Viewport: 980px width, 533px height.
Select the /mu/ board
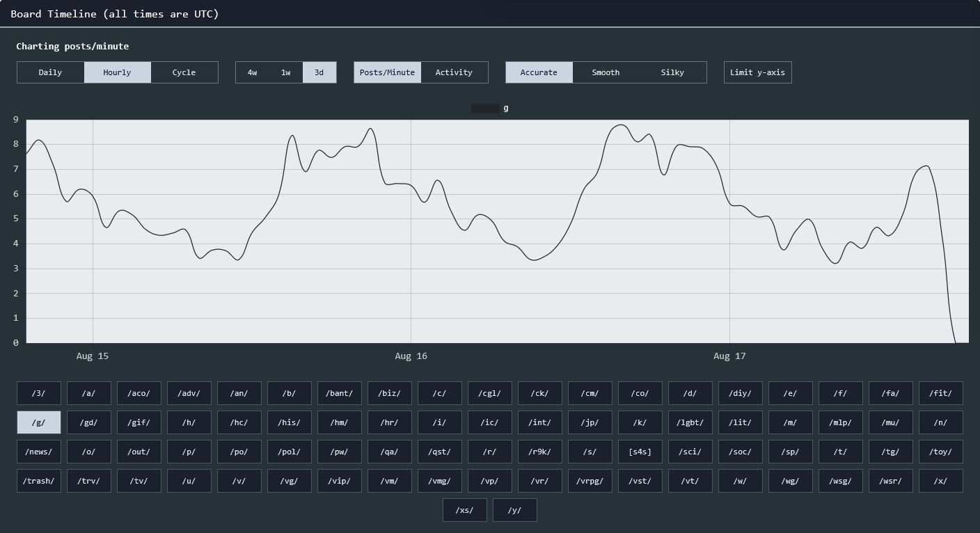click(891, 422)
